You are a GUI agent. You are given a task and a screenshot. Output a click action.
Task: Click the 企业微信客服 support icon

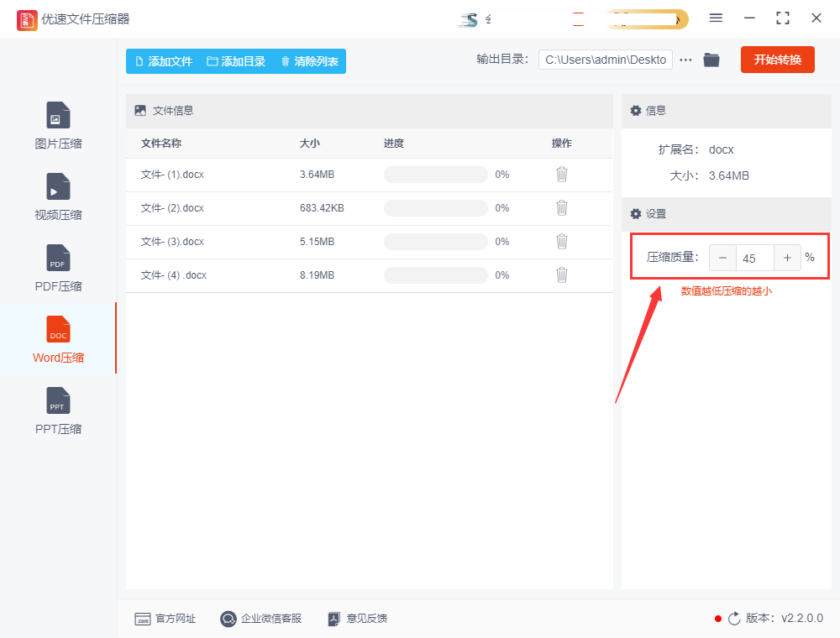(x=228, y=619)
